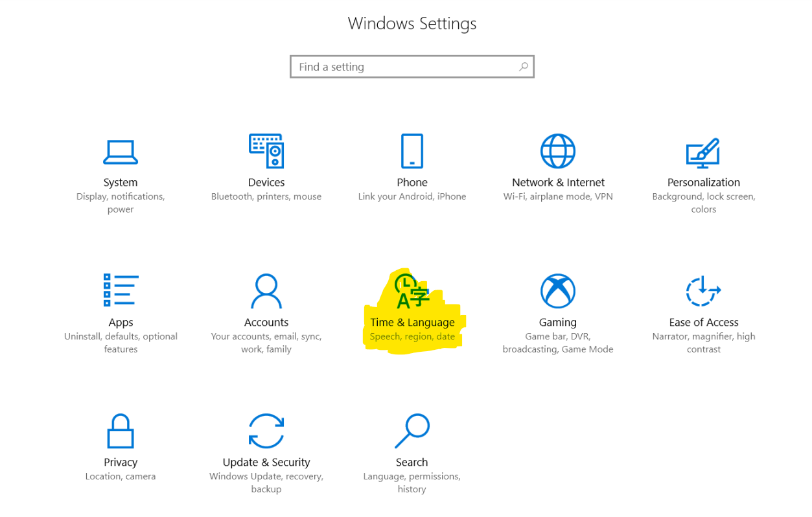
Task: Click 'Your accounts, email, sync, work, family' text
Action: point(266,343)
